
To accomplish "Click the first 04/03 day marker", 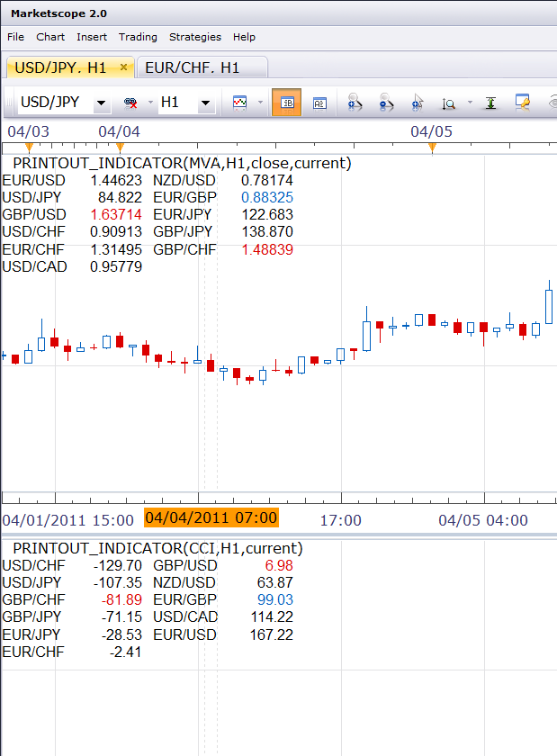I will click(29, 148).
